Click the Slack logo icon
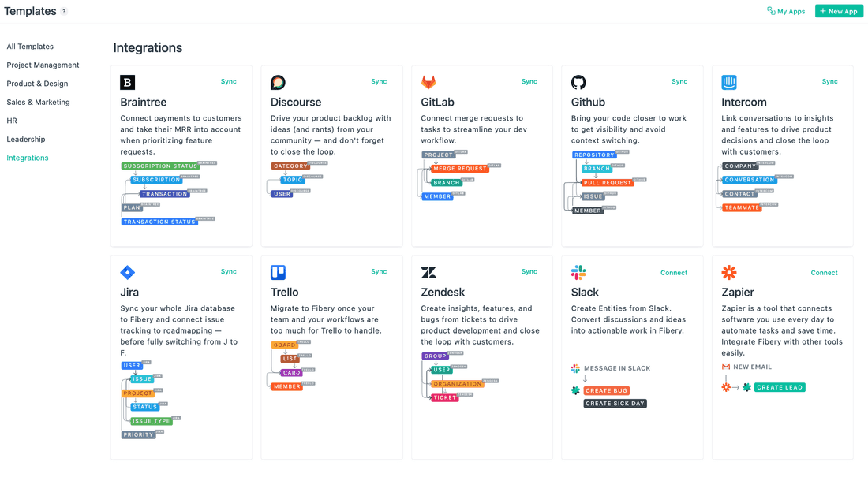868x492 pixels. (x=578, y=272)
